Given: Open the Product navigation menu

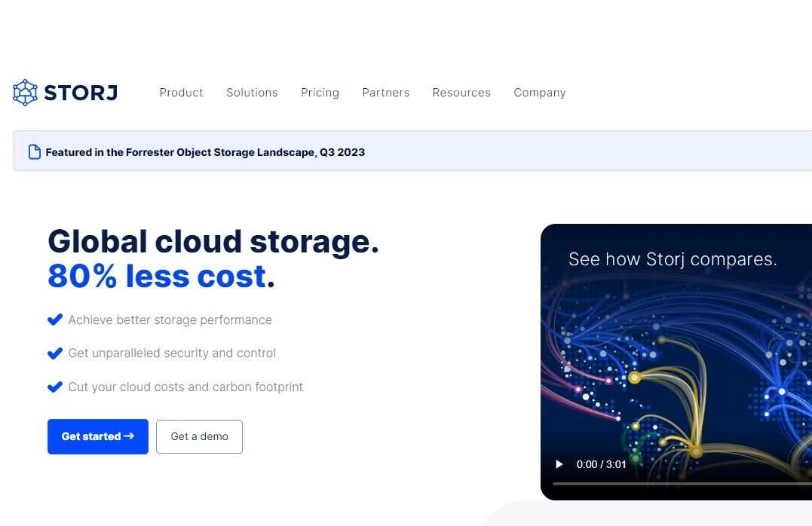Looking at the screenshot, I should 181,92.
